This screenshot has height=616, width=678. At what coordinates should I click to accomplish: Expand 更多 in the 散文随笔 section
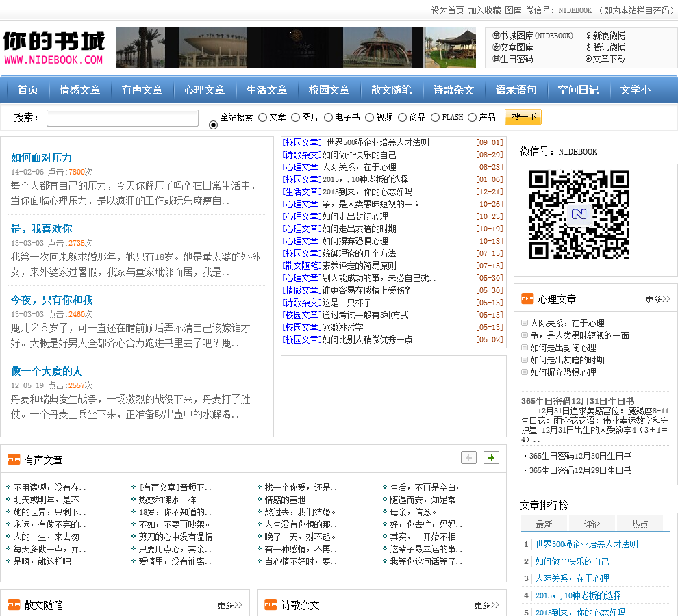[229, 605]
